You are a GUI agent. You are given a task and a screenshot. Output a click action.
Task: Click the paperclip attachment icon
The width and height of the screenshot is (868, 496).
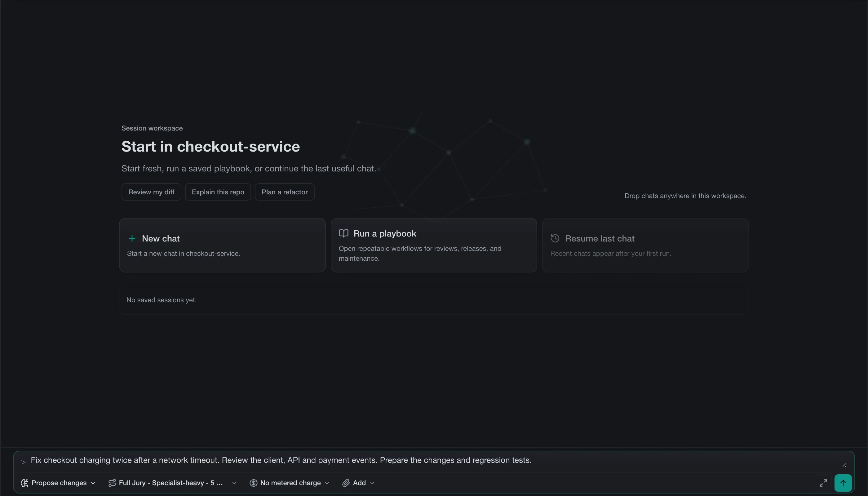(346, 483)
